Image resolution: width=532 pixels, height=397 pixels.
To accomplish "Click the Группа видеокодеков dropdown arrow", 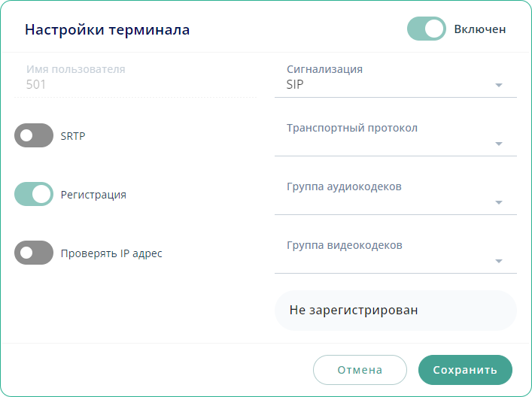I will (x=498, y=261).
